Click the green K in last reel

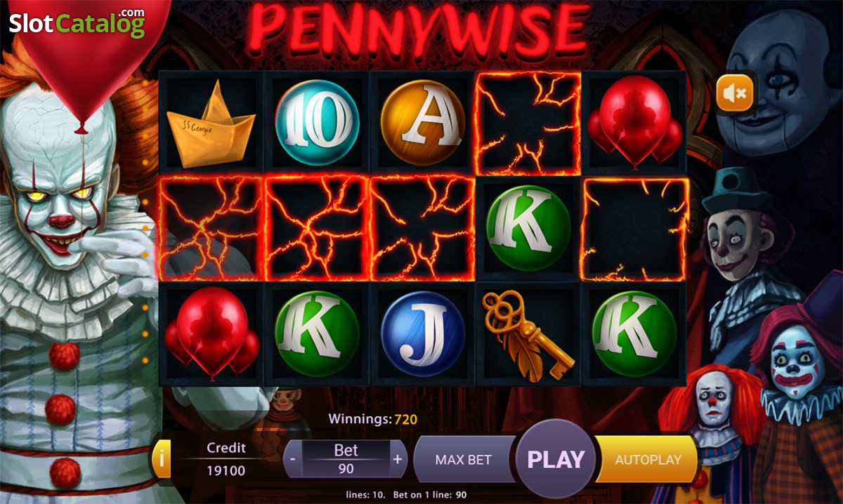point(635,334)
